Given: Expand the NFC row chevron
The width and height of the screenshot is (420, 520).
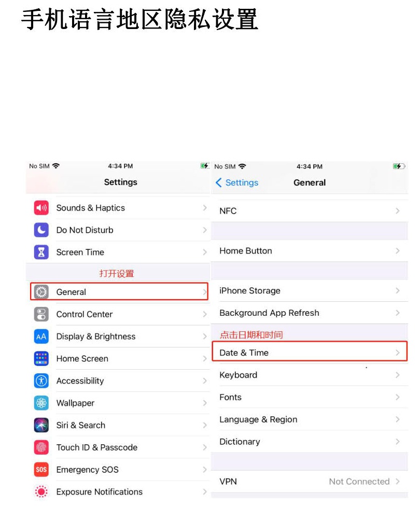Looking at the screenshot, I should pos(397,210).
